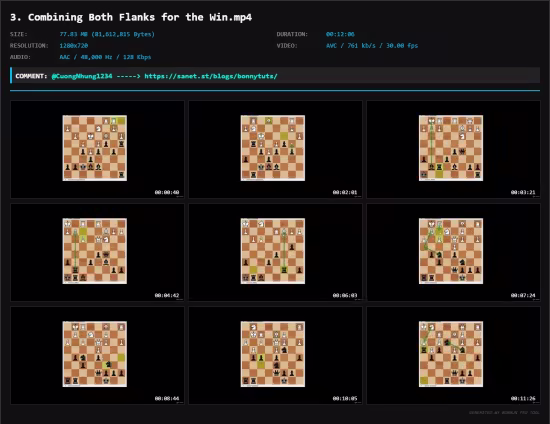Click the DURATION: label
550x424 pixels.
[292, 34]
